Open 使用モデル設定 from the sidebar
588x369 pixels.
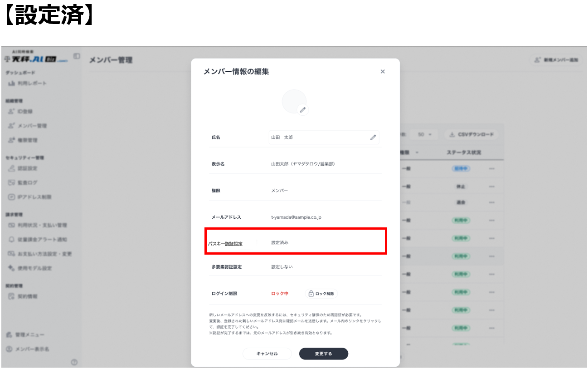[34, 268]
